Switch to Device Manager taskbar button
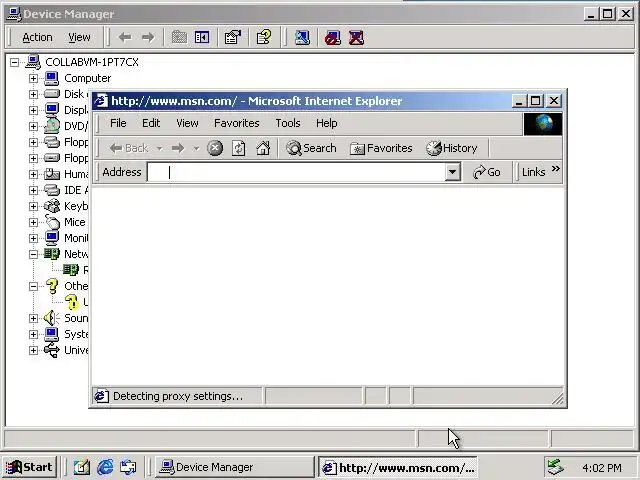Viewport: 640px width, 480px height. pyautogui.click(x=235, y=467)
